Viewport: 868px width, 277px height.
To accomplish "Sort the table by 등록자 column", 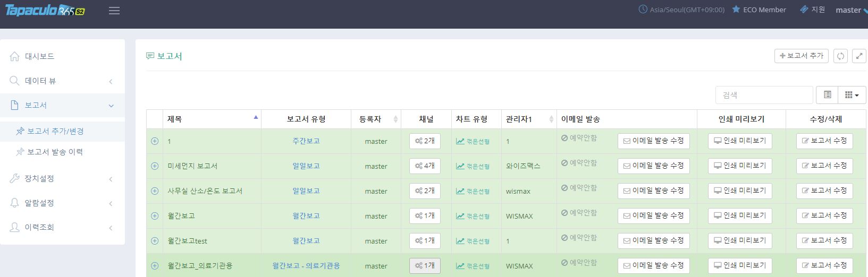I will point(376,119).
